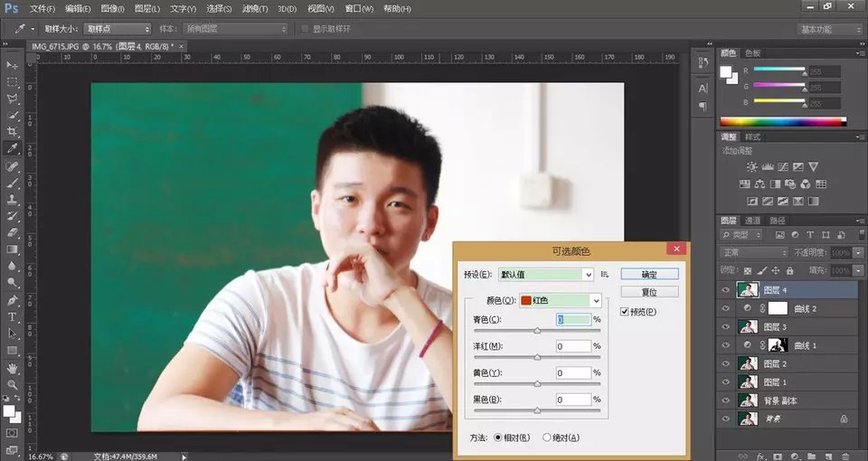Toggle Quick Mask mode icon

coord(12,433)
